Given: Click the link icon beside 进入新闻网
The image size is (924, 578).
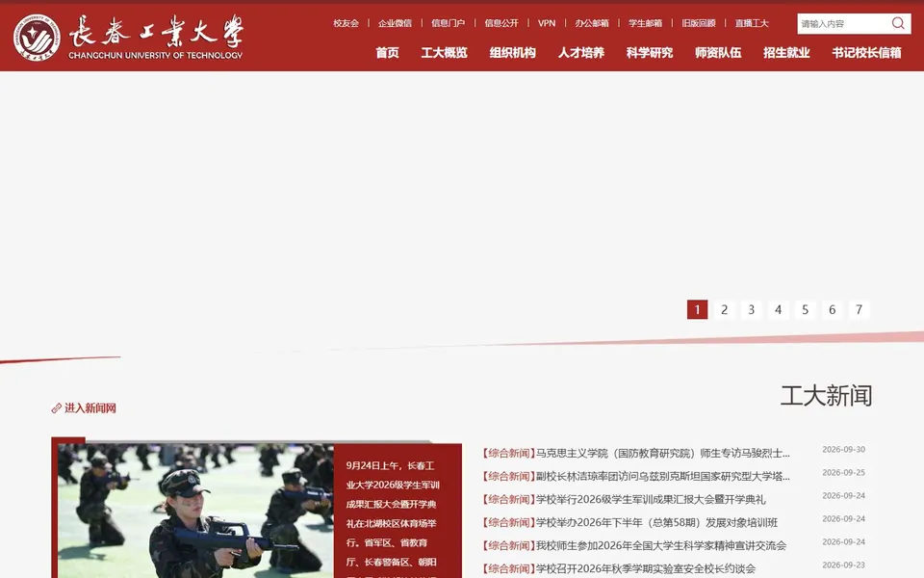Looking at the screenshot, I should (x=57, y=408).
